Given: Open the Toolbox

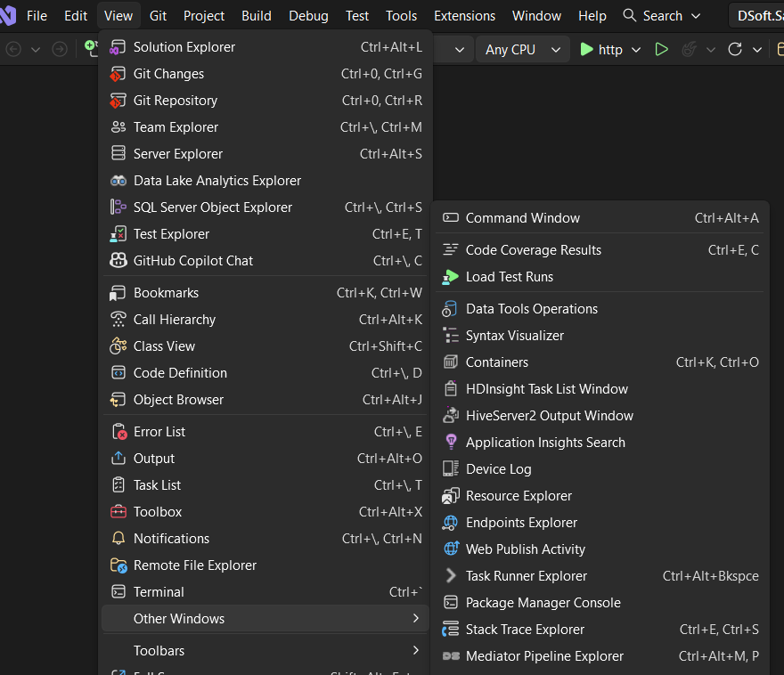Looking at the screenshot, I should click(265, 512).
